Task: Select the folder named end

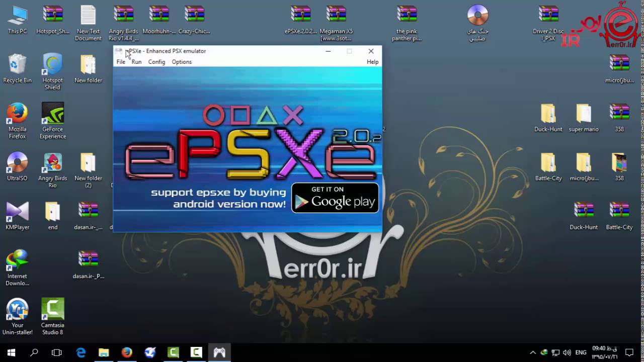Action: (x=53, y=215)
